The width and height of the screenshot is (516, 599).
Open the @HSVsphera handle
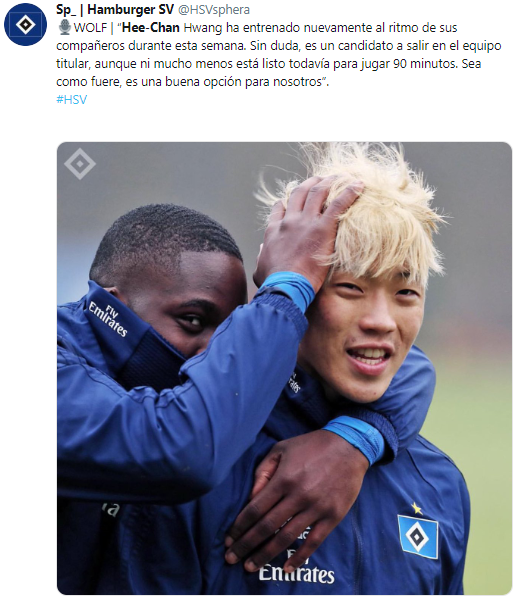214,10
